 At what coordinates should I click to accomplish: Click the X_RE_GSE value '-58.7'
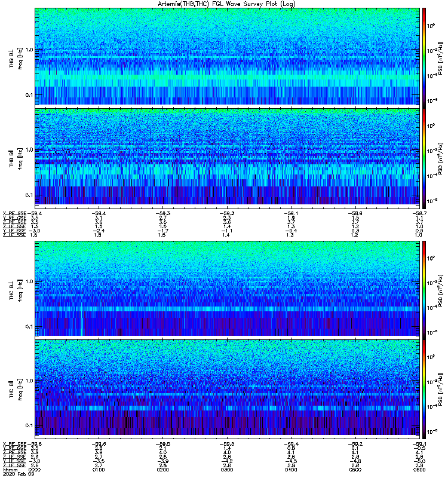(x=419, y=213)
